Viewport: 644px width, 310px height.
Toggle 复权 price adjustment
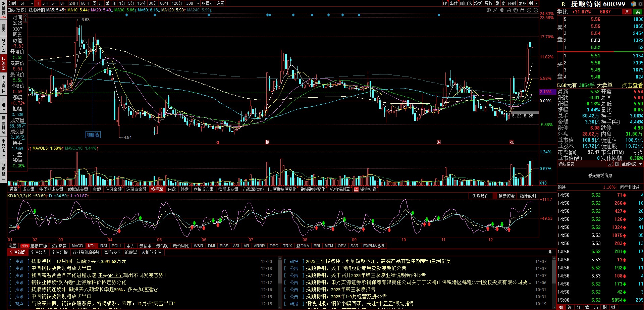(489, 3)
